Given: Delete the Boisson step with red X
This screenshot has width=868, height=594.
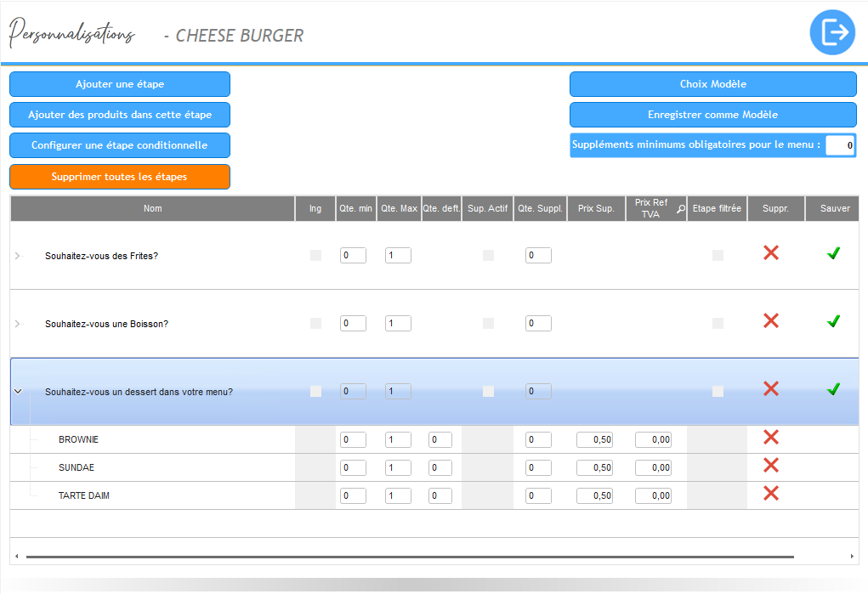Looking at the screenshot, I should pyautogui.click(x=771, y=320).
